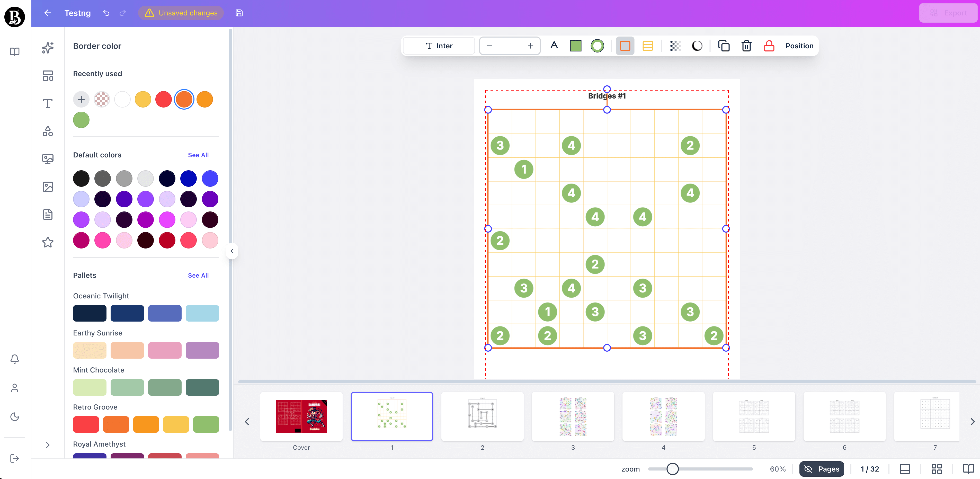Open the Inter font dropdown

[x=439, y=46]
